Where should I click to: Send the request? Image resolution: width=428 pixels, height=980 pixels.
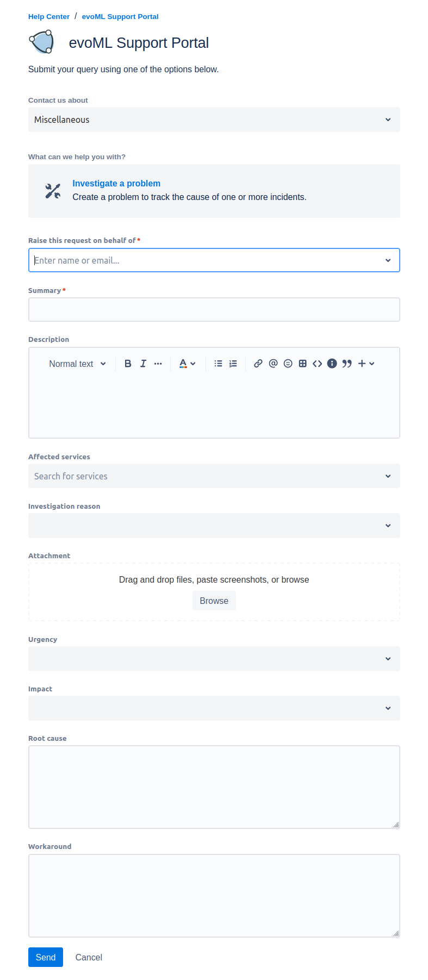point(46,957)
